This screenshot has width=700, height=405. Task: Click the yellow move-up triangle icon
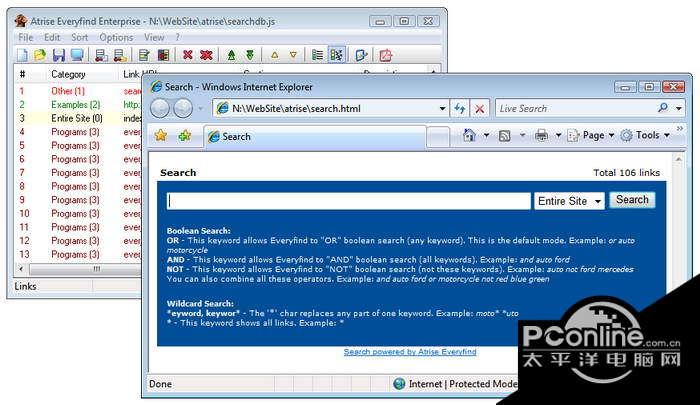pyautogui.click(x=275, y=55)
